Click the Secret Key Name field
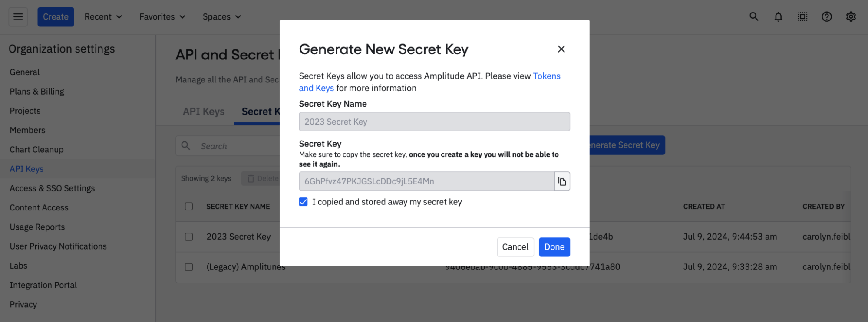Image resolution: width=868 pixels, height=322 pixels. click(x=434, y=122)
